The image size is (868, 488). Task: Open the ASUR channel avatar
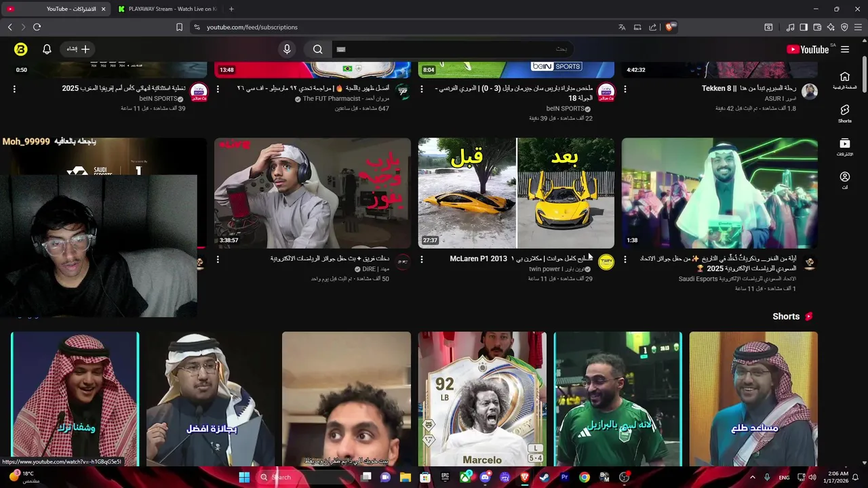810,92
